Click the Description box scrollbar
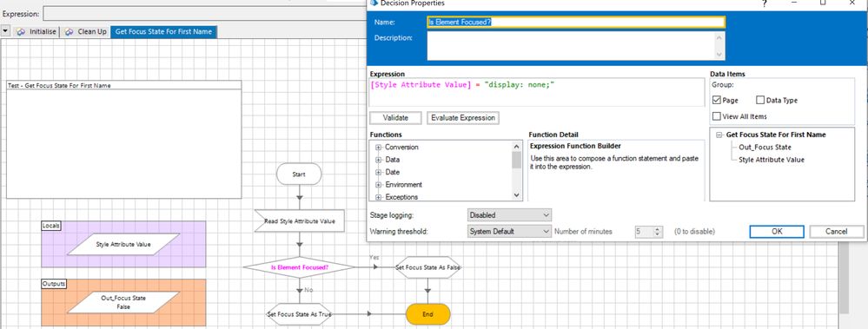 719,45
